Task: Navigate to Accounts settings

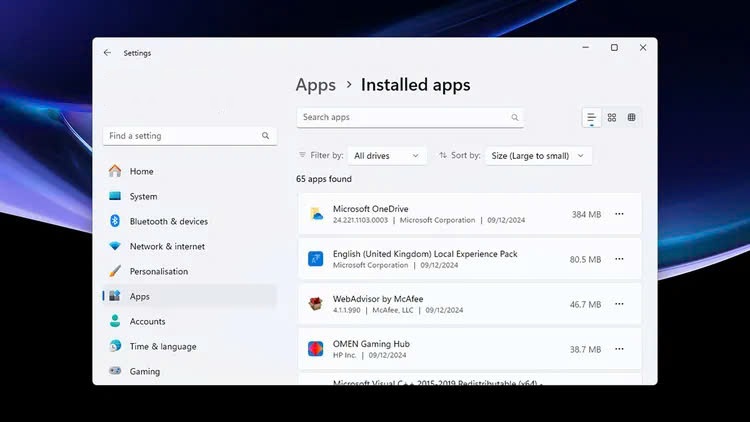Action: point(147,321)
